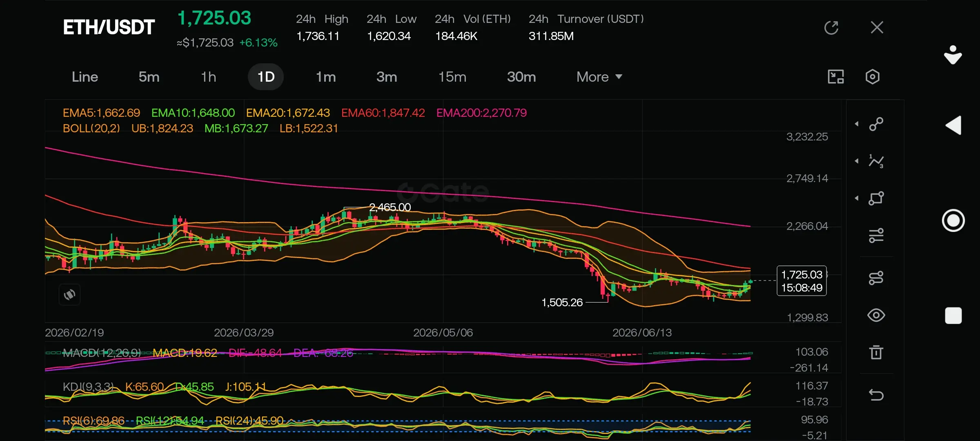Click the EMA60:1,847.42 indicator label
980x441 pixels.
383,113
